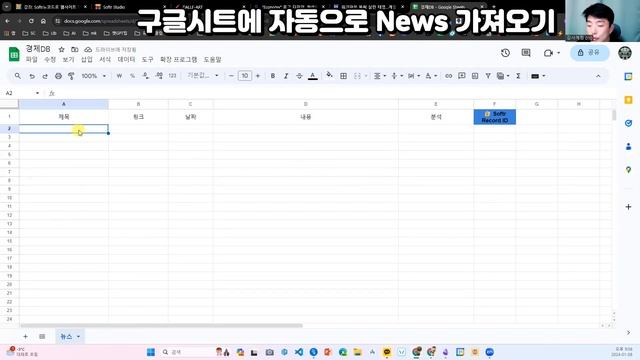640x360 pixels.
Task: Open the 수정 menu
Action: pos(50,60)
